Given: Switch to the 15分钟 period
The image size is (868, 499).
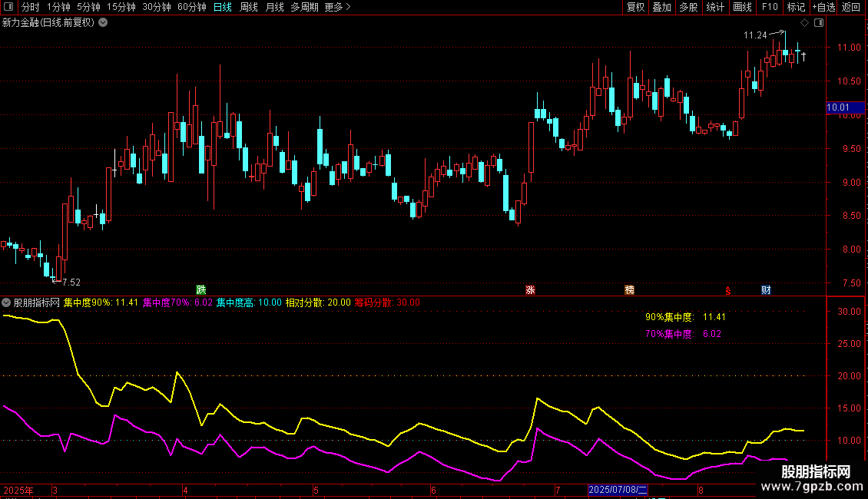Looking at the screenshot, I should pos(121,7).
